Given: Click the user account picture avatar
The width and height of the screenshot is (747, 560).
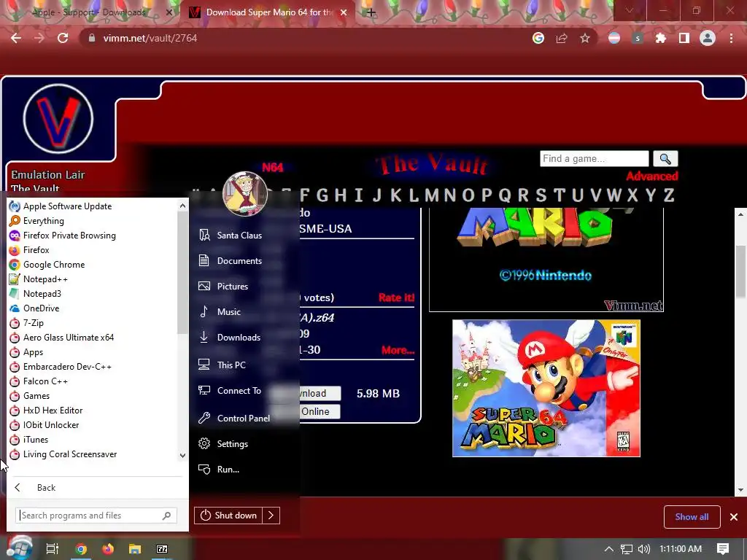Looking at the screenshot, I should [x=245, y=193].
